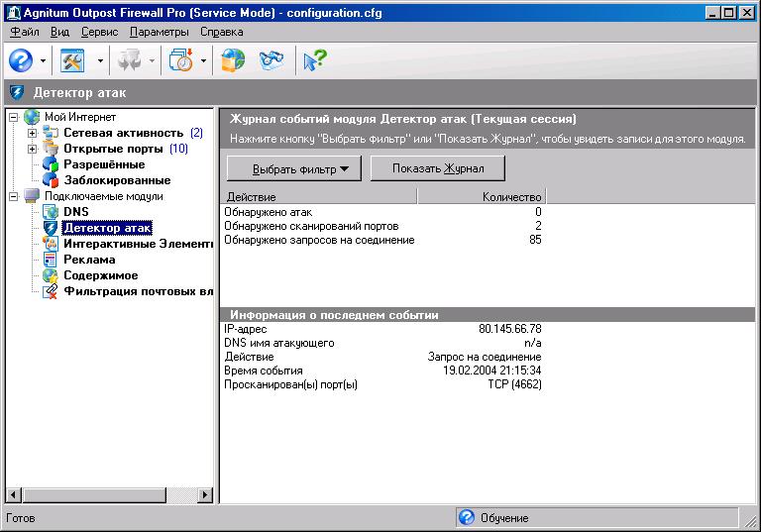The image size is (761, 532).
Task: Click the grayed plugins toolbar icon
Action: 130,60
